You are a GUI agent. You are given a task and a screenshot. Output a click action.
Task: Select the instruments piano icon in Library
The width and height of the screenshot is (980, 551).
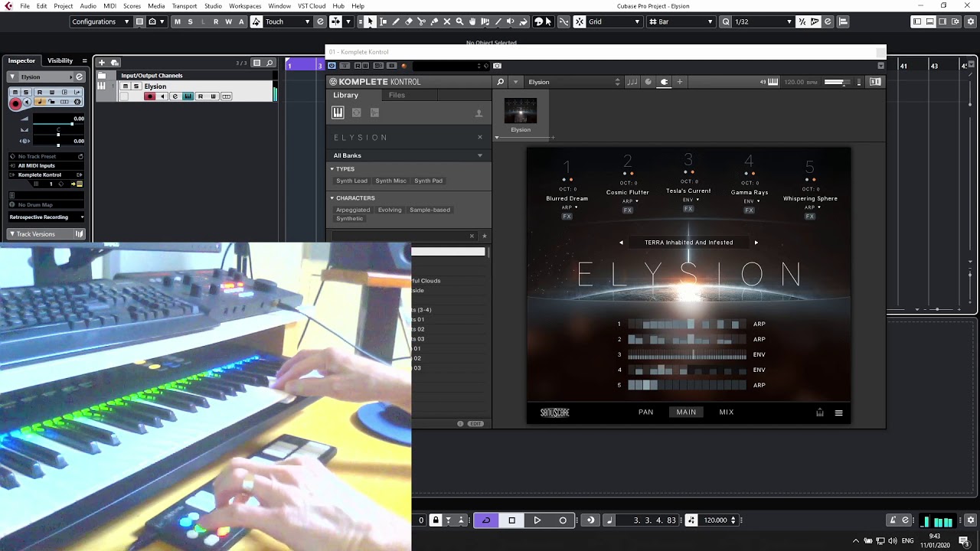tap(338, 112)
